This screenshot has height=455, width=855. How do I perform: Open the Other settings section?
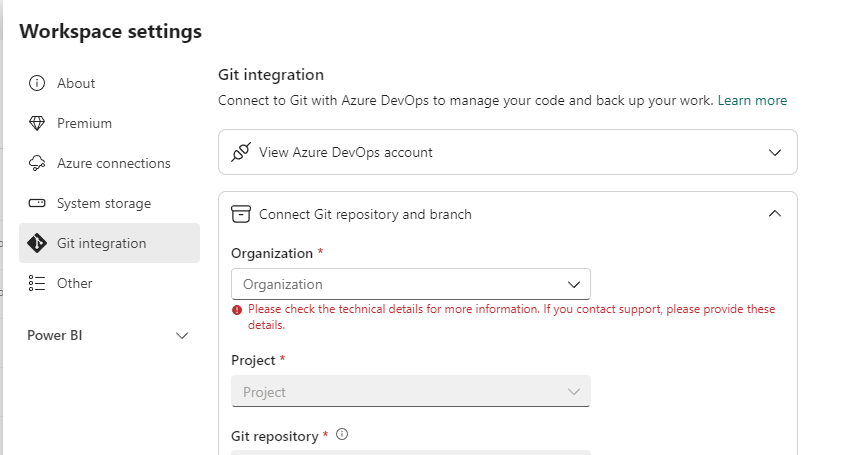[x=109, y=283]
